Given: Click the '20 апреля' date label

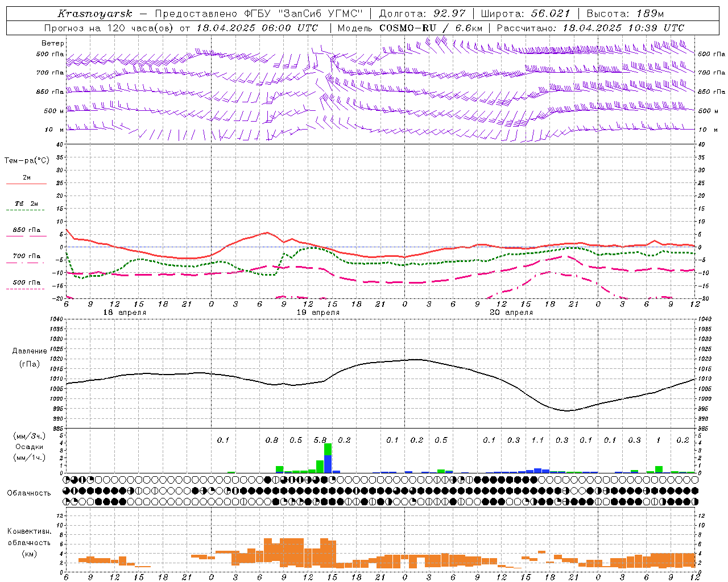Looking at the screenshot, I should click(x=511, y=313).
